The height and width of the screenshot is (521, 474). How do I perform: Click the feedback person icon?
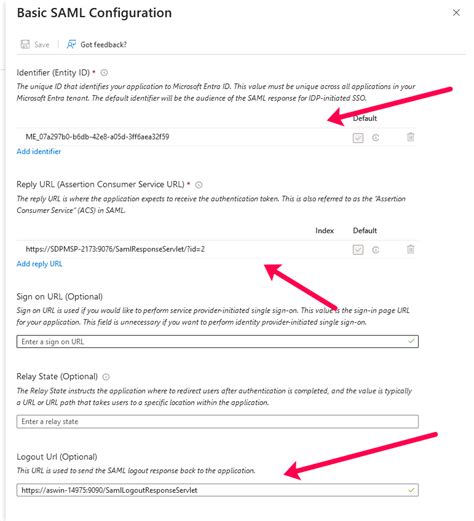tap(71, 44)
